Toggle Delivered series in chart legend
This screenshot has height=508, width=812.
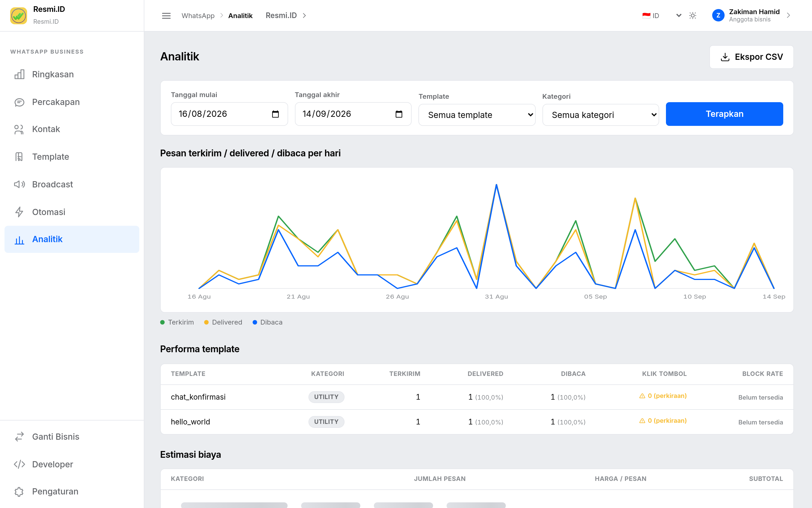coord(223,322)
